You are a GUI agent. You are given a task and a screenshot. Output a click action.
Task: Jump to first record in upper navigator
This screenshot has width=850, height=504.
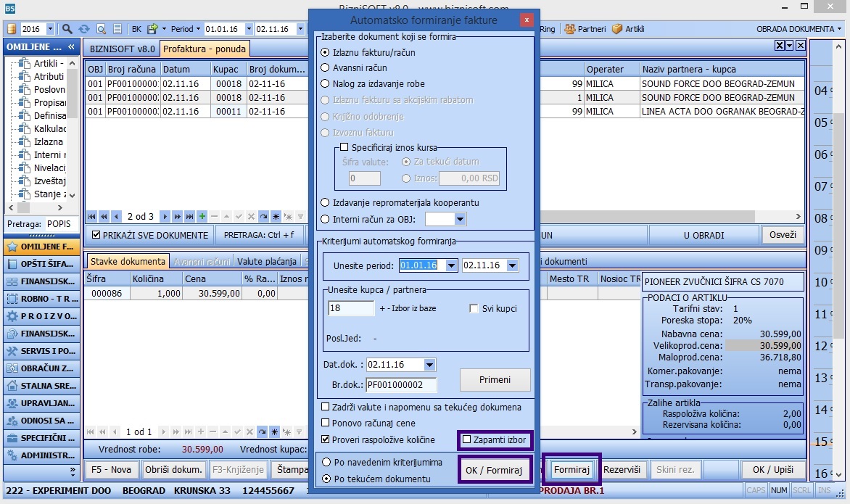pos(91,216)
